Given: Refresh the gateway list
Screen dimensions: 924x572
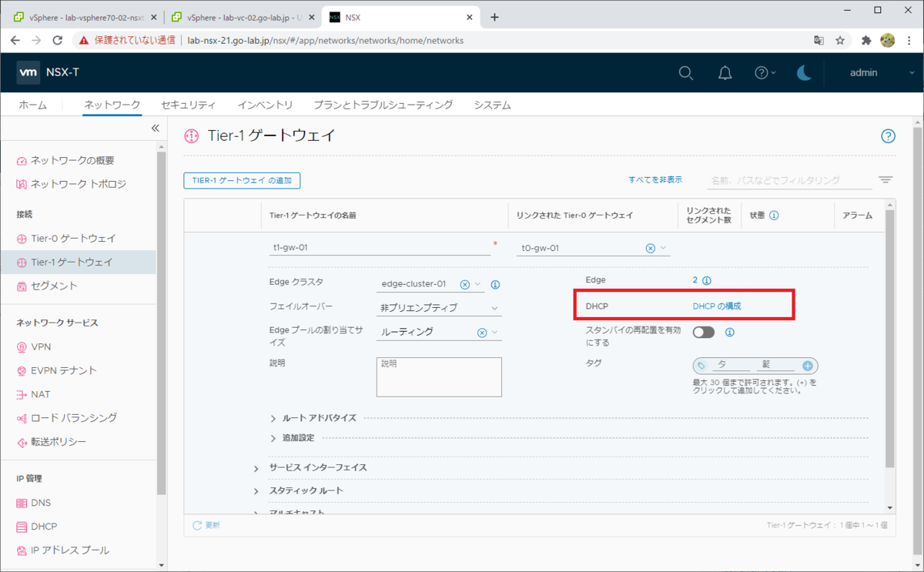Looking at the screenshot, I should tap(206, 525).
